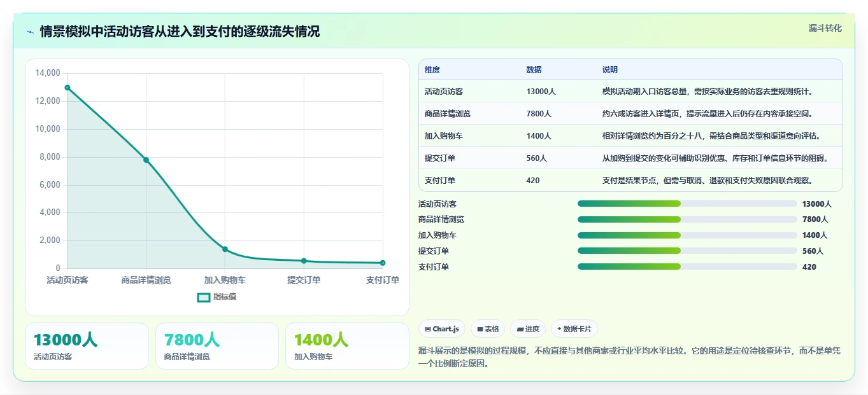Screen dimensions: 868x395
Task: Select the chart data point for 加入购物车
Action: coord(225,249)
